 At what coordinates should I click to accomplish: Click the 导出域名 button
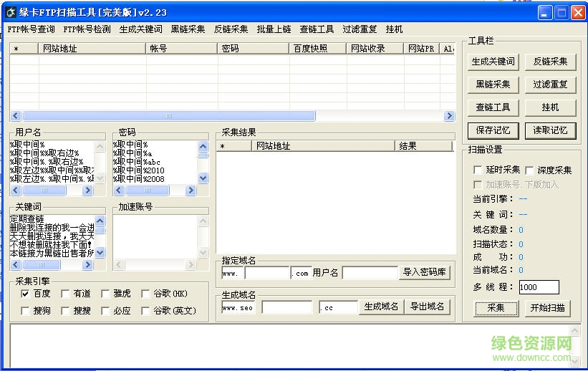(428, 307)
